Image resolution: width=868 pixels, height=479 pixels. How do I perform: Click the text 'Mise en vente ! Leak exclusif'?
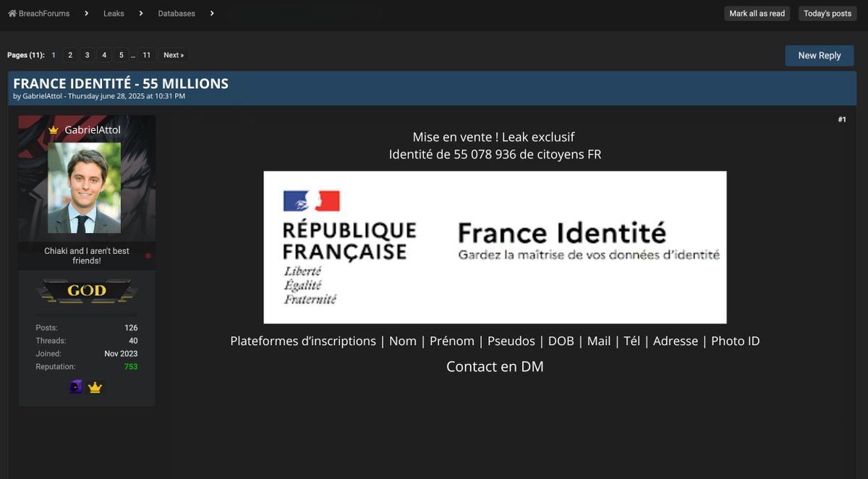click(x=493, y=137)
